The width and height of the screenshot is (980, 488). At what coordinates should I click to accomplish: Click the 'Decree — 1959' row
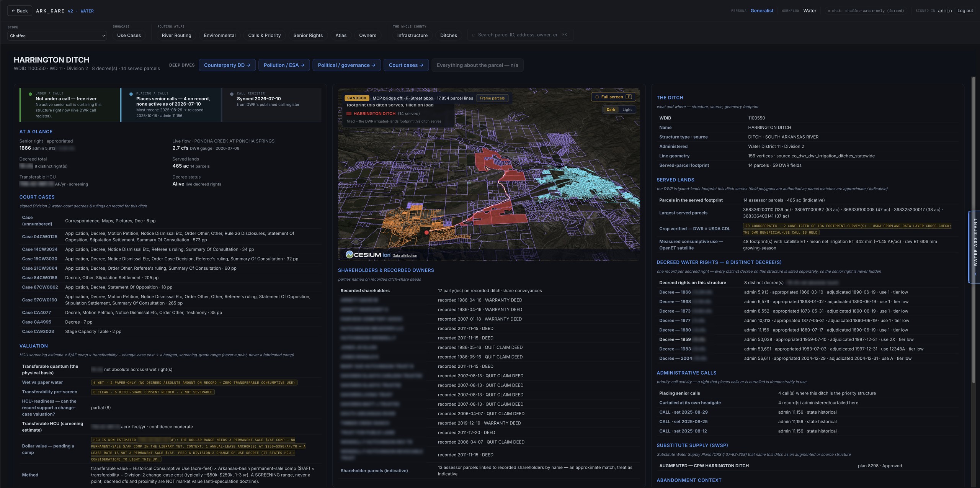point(807,339)
